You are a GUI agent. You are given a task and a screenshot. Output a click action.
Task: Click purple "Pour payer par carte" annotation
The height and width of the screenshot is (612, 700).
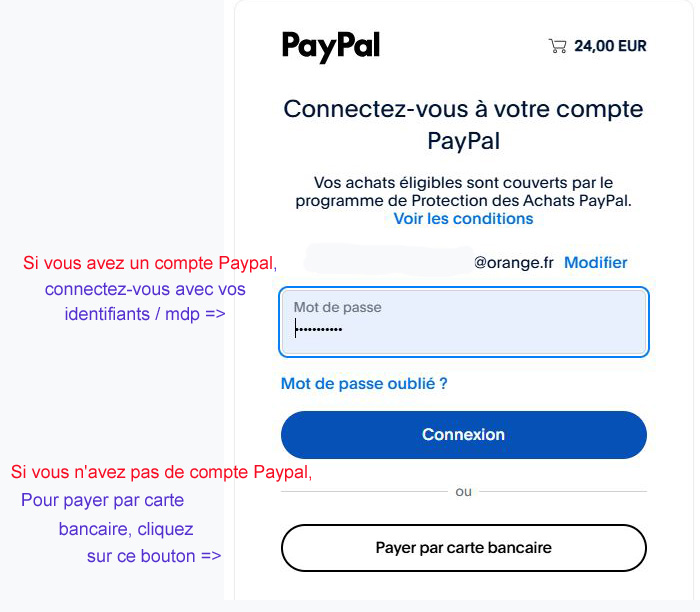click(102, 500)
